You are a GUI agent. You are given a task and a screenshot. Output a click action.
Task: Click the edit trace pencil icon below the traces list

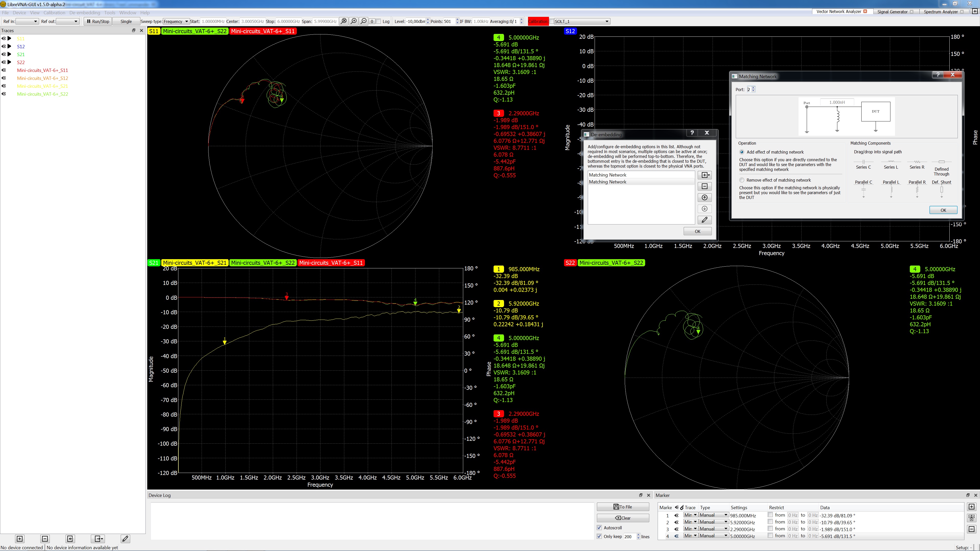pyautogui.click(x=125, y=539)
